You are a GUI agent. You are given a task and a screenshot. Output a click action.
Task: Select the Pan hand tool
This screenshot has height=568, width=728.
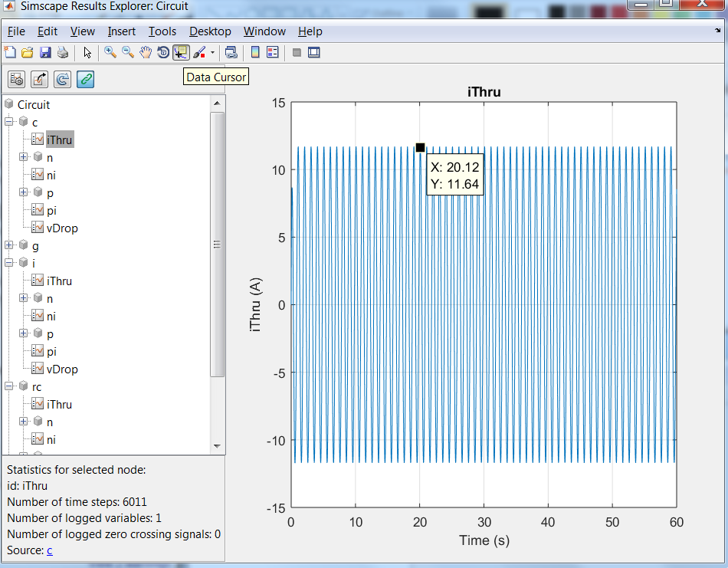145,52
